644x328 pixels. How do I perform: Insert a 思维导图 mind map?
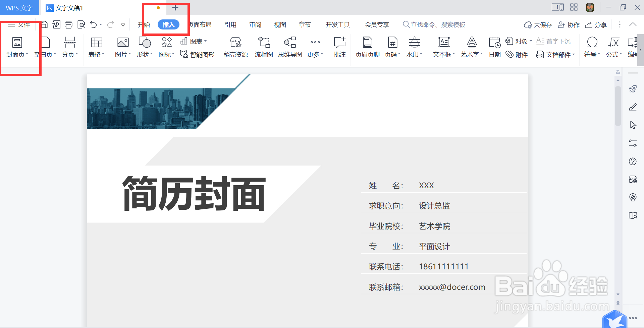tap(290, 47)
